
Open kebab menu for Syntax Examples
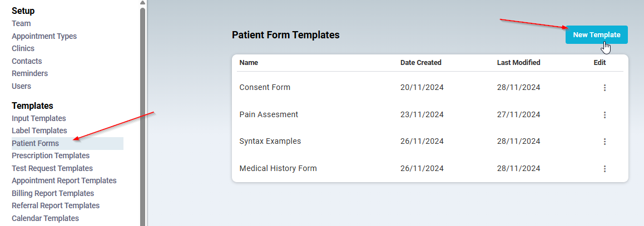point(605,142)
